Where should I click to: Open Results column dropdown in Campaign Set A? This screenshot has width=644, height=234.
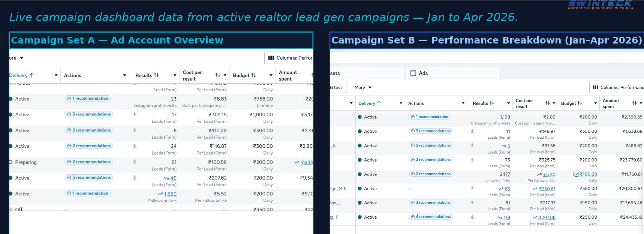click(175, 75)
